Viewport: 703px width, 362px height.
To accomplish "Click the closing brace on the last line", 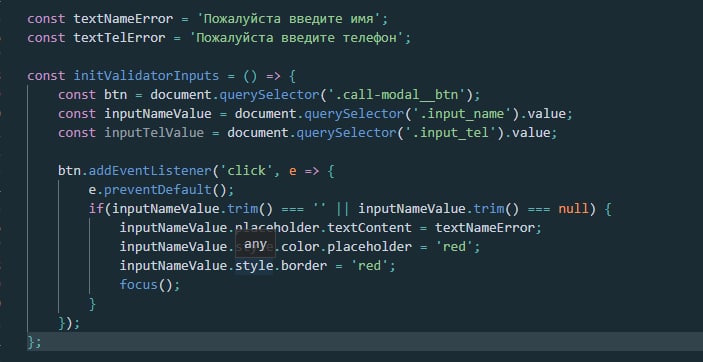I will (31, 342).
